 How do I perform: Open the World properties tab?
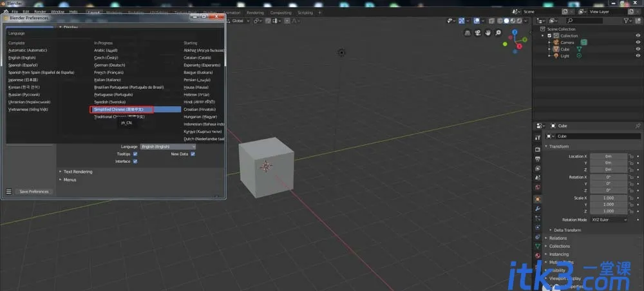[538, 187]
